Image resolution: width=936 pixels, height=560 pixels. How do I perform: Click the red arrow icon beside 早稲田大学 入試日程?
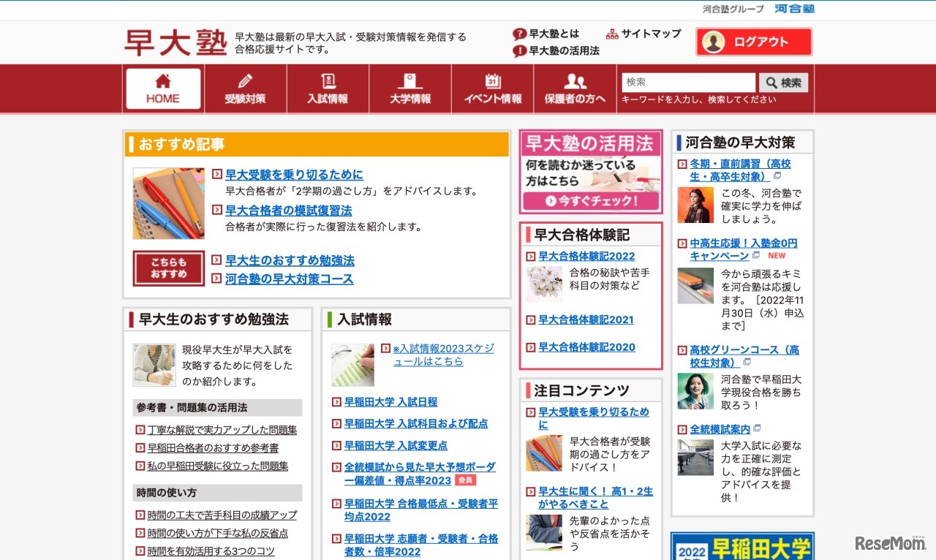(x=336, y=402)
